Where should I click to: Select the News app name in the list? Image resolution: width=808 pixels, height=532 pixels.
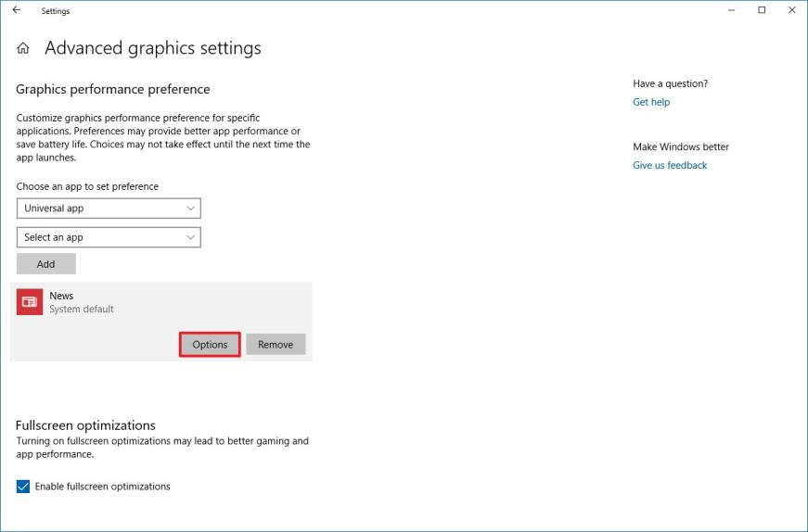click(x=61, y=296)
